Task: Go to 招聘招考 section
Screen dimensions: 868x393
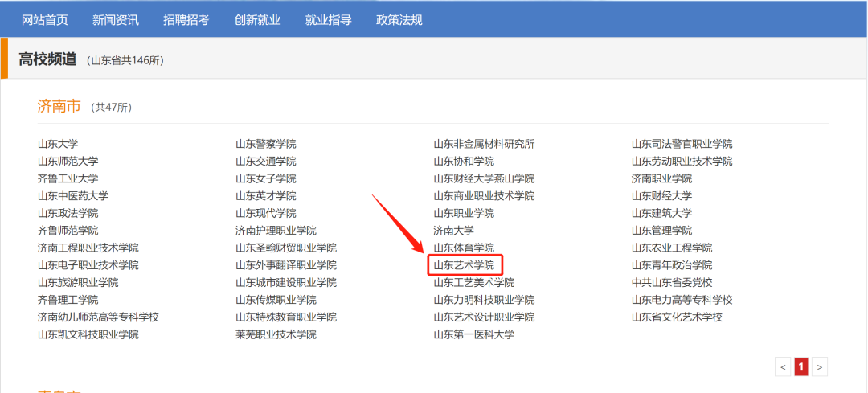Action: click(x=186, y=20)
